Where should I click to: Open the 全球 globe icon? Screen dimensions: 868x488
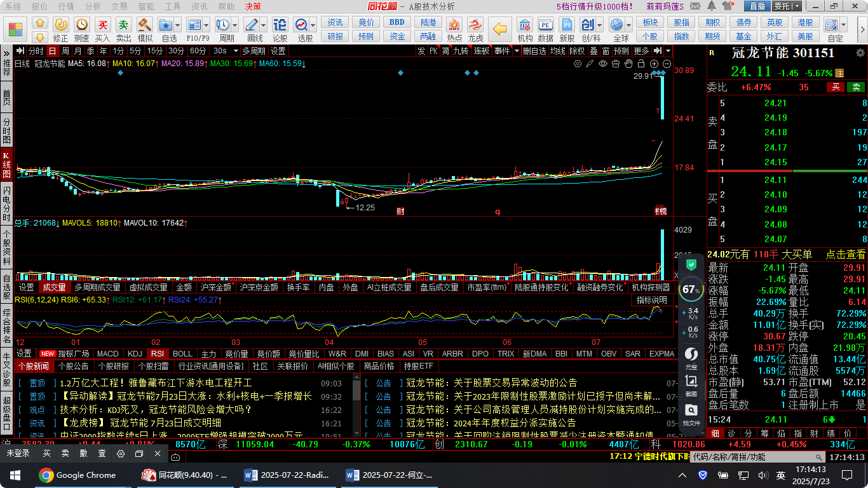pos(616,25)
